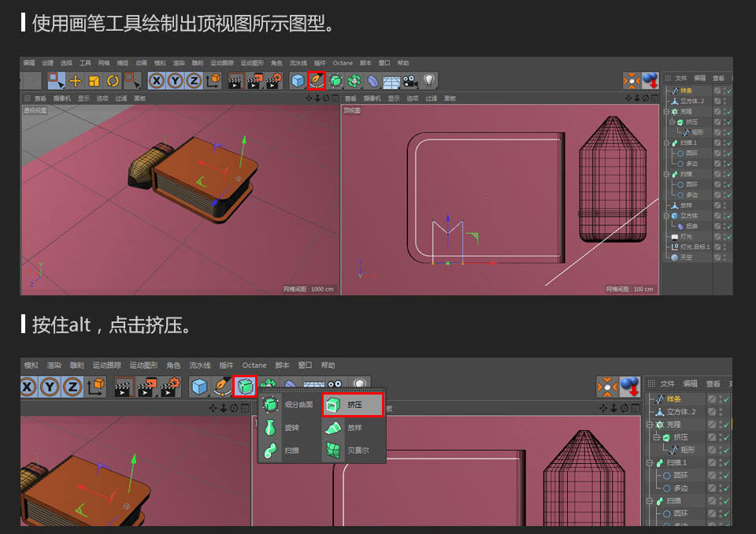Select the highlighted spline pen tool
This screenshot has width=756, height=534.
[x=316, y=80]
